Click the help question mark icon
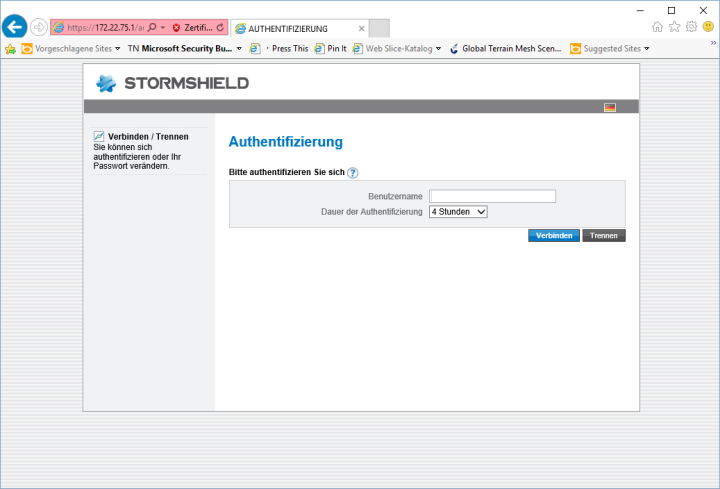The image size is (720, 489). point(353,173)
